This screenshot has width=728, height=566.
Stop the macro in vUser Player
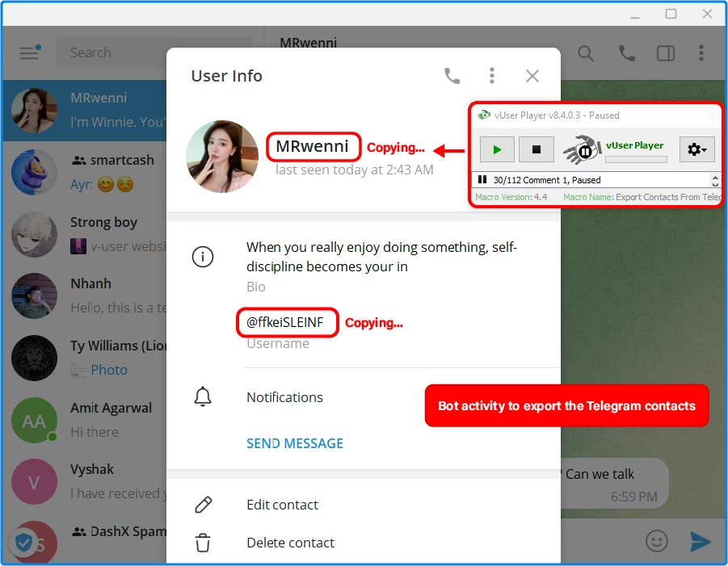coord(536,149)
